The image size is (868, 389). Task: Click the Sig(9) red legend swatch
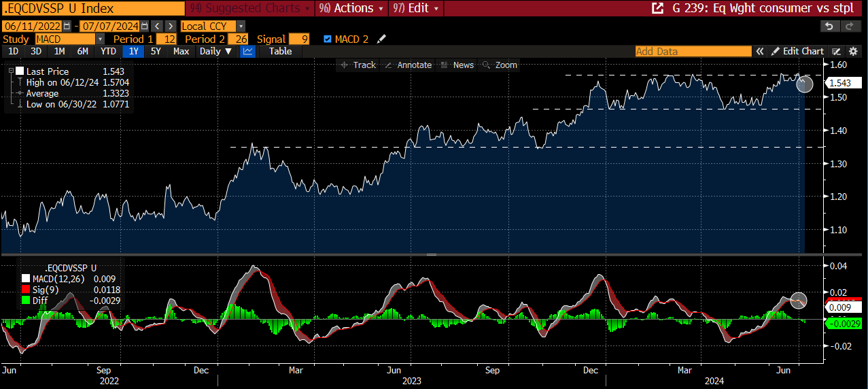pos(26,290)
